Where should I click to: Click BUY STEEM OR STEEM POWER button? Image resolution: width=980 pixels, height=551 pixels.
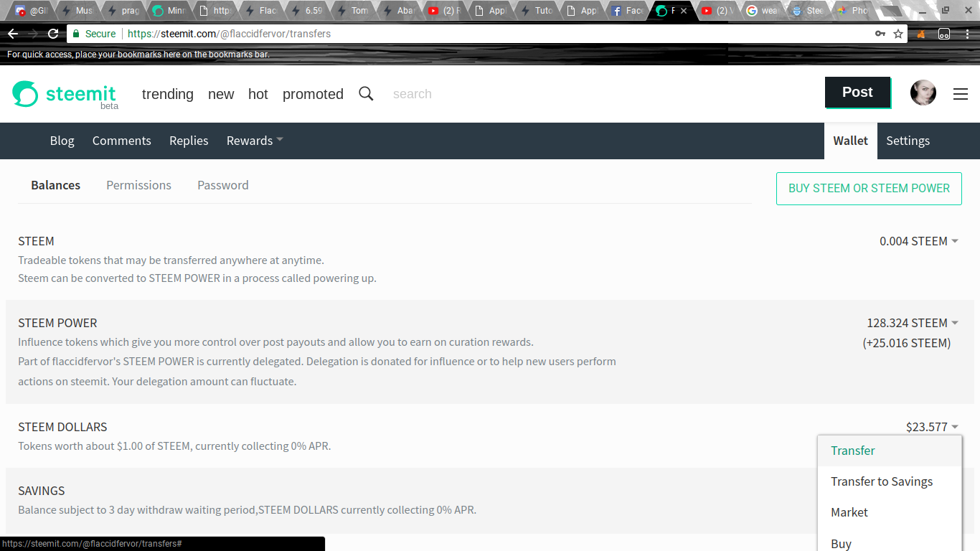(x=869, y=188)
